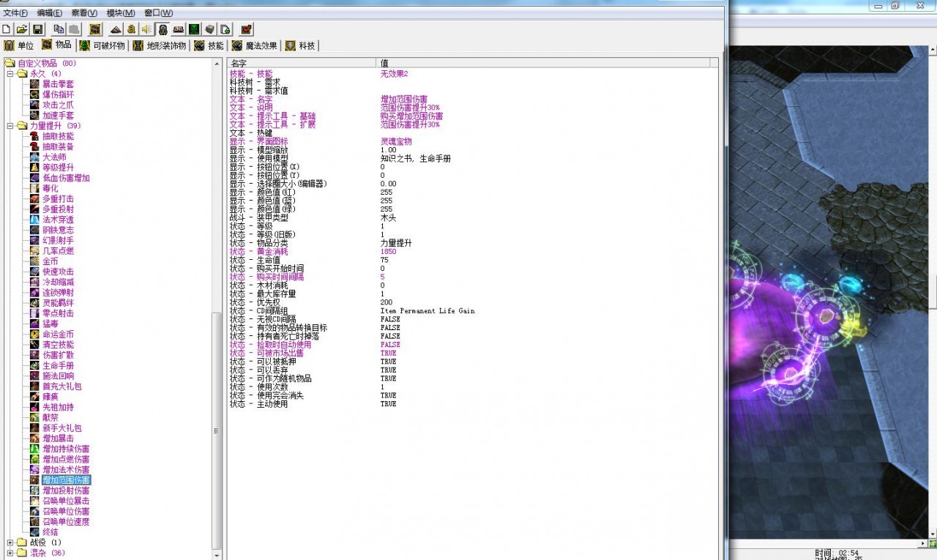The width and height of the screenshot is (937, 560).
Task: Open the 察看(V) menu
Action: click(x=84, y=13)
